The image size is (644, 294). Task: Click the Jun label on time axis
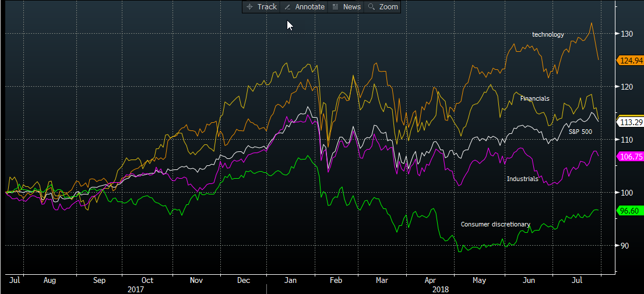529,281
